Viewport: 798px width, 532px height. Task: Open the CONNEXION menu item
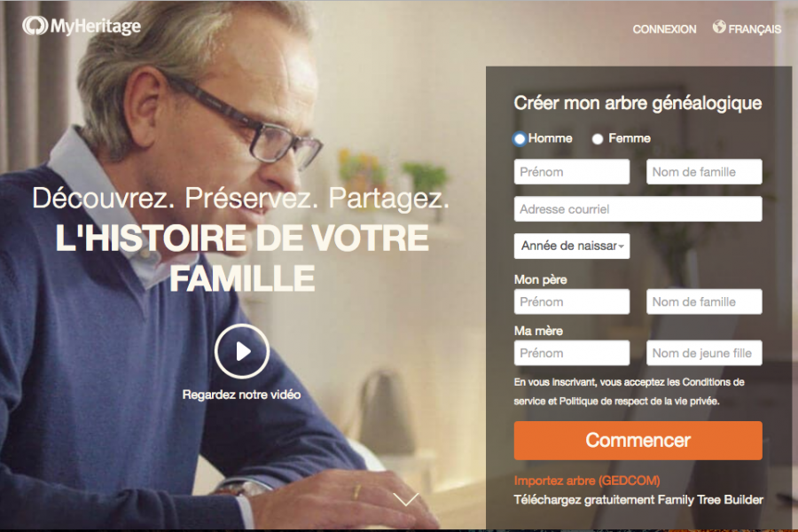tap(664, 29)
